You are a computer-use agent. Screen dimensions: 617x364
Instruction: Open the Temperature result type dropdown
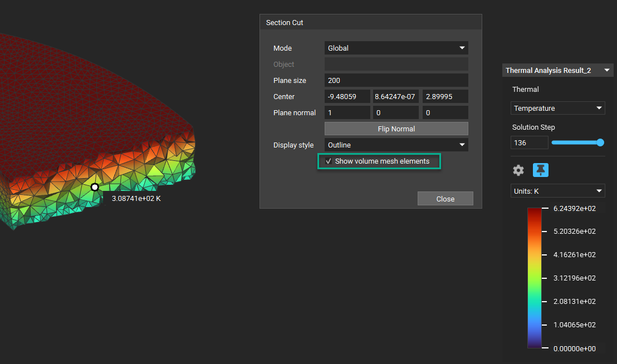click(x=557, y=108)
